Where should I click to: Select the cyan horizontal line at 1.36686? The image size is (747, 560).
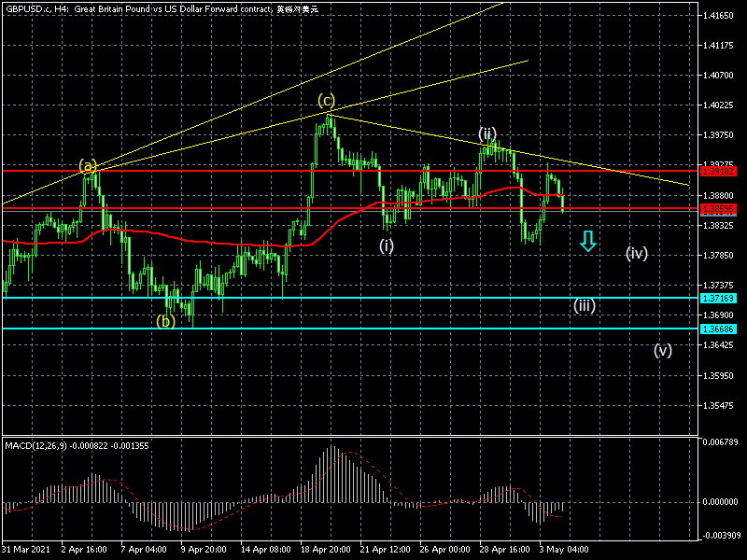[350, 329]
